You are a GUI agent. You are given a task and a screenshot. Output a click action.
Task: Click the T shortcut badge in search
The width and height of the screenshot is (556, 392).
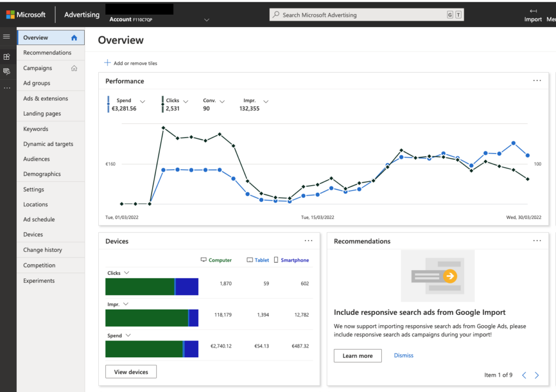tap(458, 15)
